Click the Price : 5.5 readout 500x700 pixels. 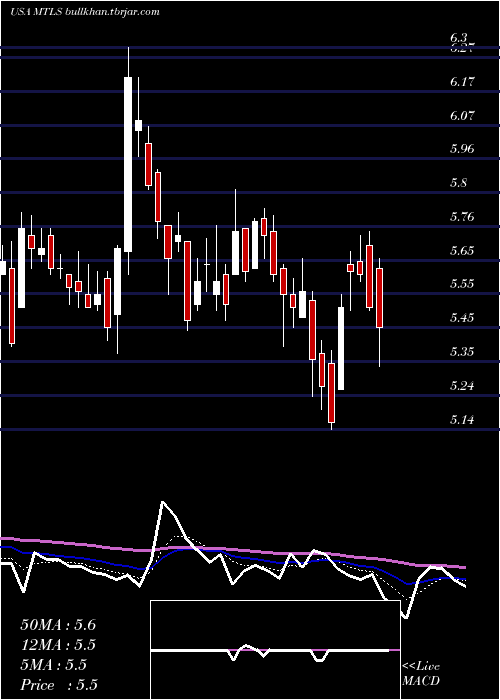coord(59,685)
